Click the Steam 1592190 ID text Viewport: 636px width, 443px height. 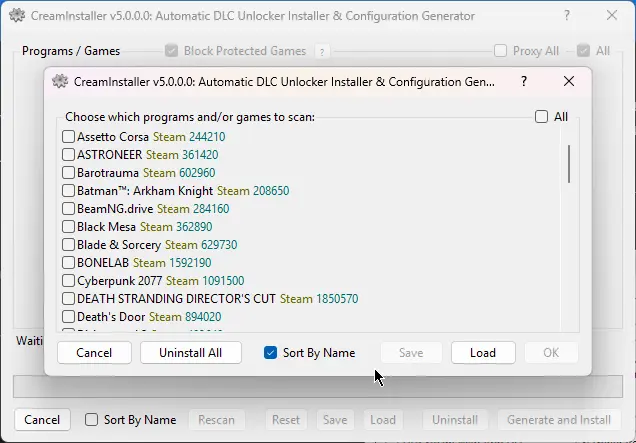(172, 263)
